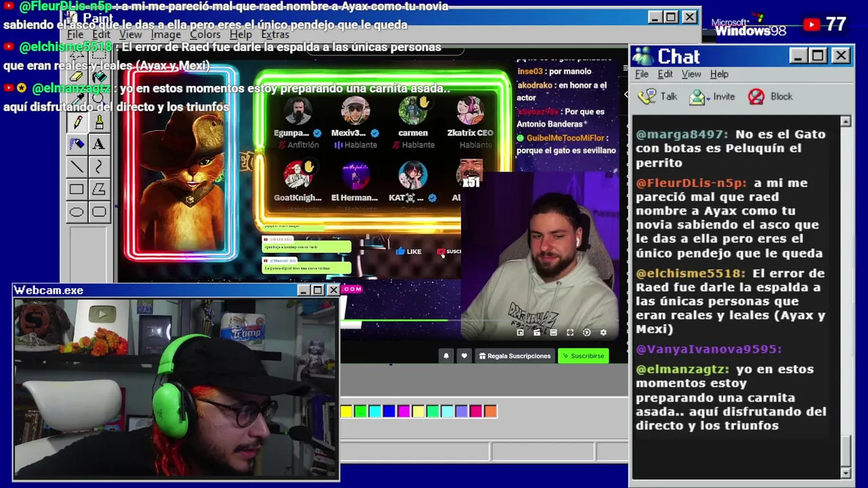This screenshot has width=868, height=488.
Task: Pick the cyan swatch beside bright green
Action: coord(375,411)
